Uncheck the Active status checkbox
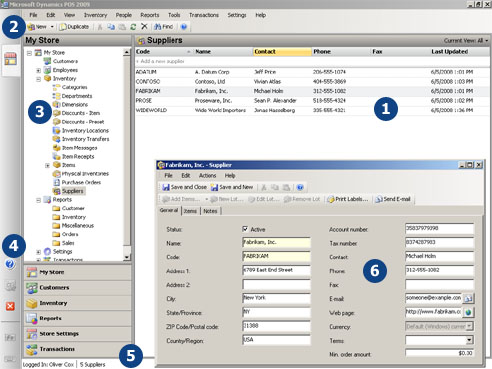Image resolution: width=492 pixels, height=369 pixels. click(x=245, y=229)
